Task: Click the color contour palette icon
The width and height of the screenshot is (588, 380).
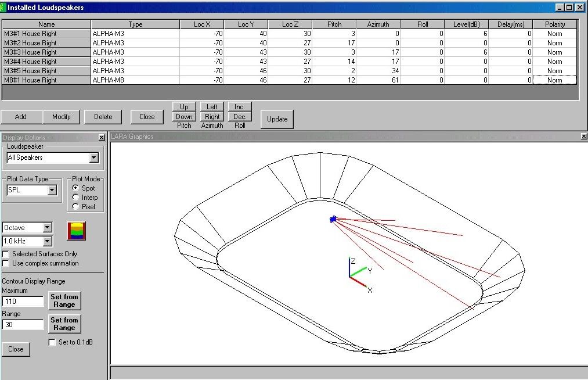Action: coord(76,231)
